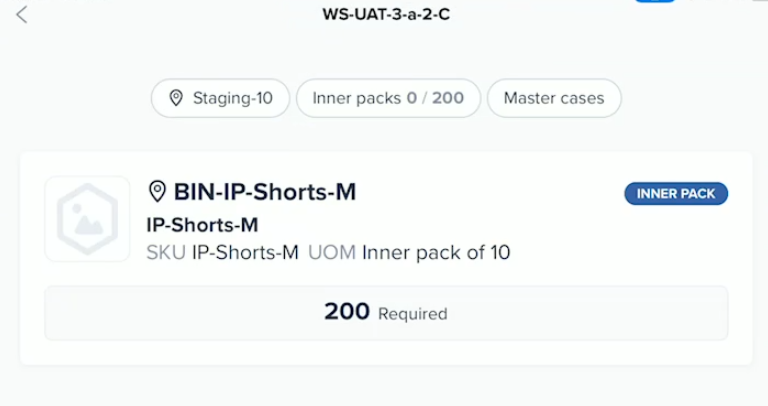Screen dimensions: 768x406
Task: Select the BIN-IP-Shorts-M bin heading
Action: (x=265, y=191)
